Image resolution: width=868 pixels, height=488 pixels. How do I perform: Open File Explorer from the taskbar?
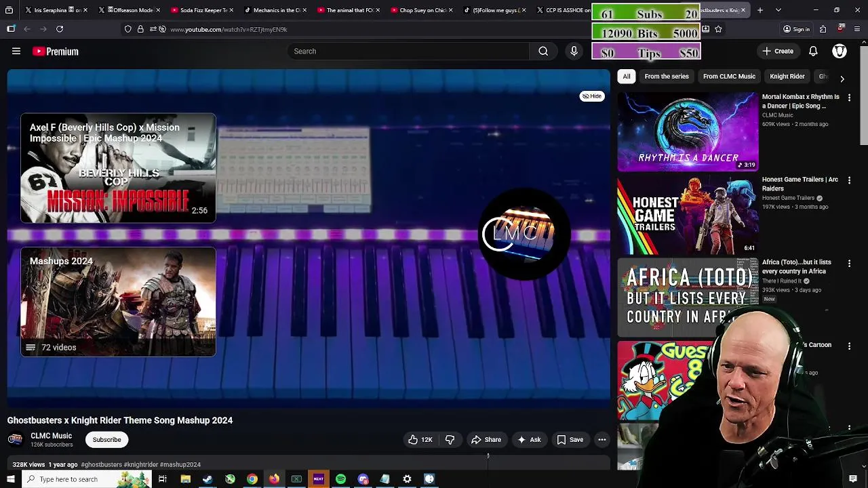185,479
